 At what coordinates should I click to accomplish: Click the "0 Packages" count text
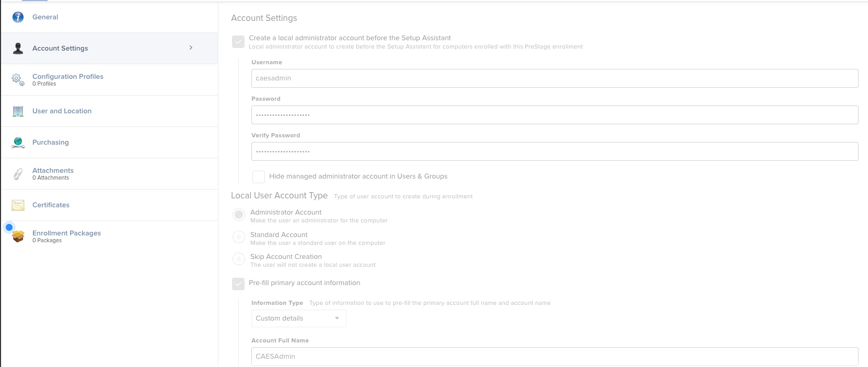[x=47, y=241]
